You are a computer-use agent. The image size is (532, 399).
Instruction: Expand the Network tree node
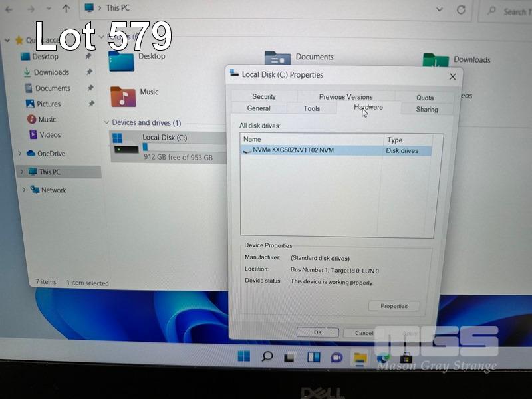(24, 190)
